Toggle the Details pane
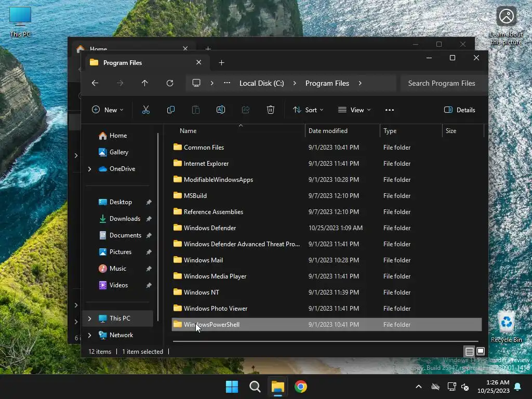The width and height of the screenshot is (532, 399). 460,110
